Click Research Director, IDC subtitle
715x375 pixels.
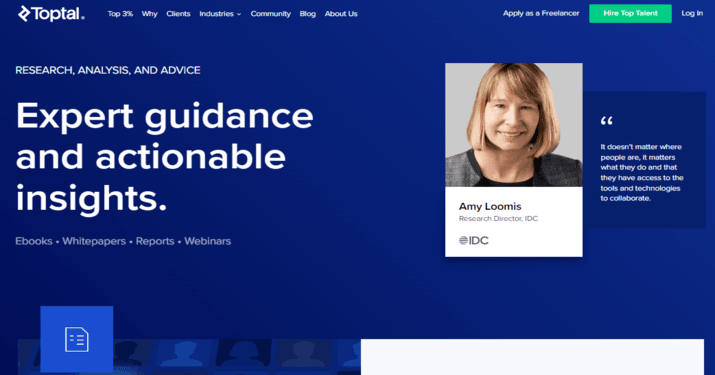pyautogui.click(x=498, y=219)
